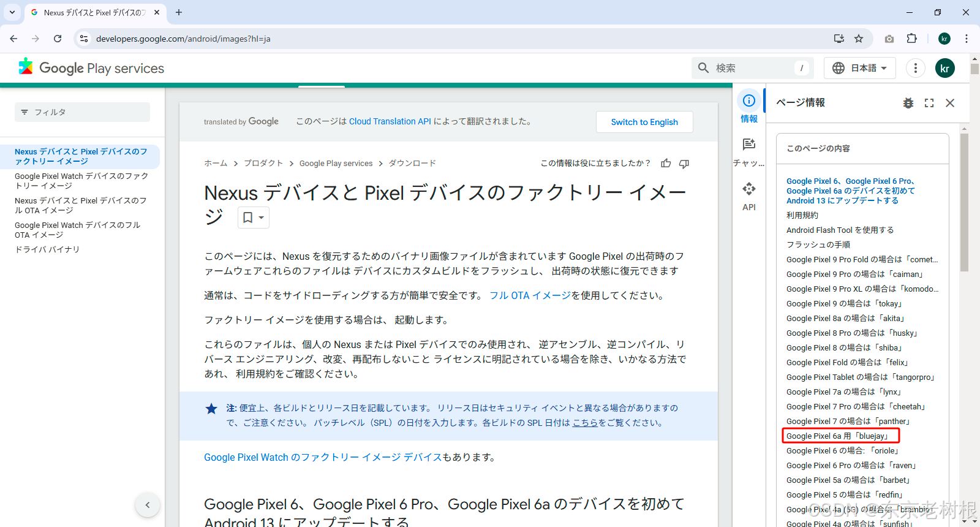Jump to Google Pixel 5a barbet entry
This screenshot has width=980, height=527.
click(848, 480)
